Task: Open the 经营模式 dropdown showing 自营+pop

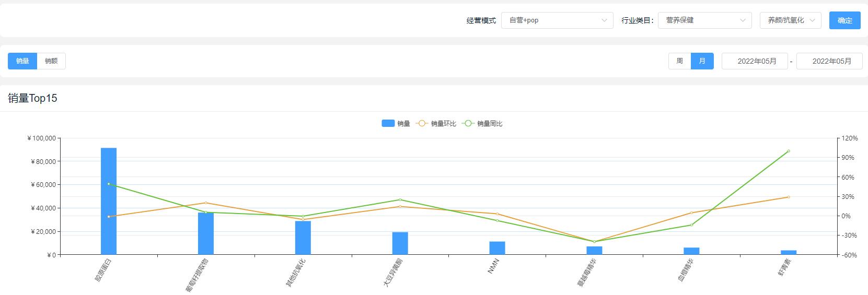Action: [557, 20]
